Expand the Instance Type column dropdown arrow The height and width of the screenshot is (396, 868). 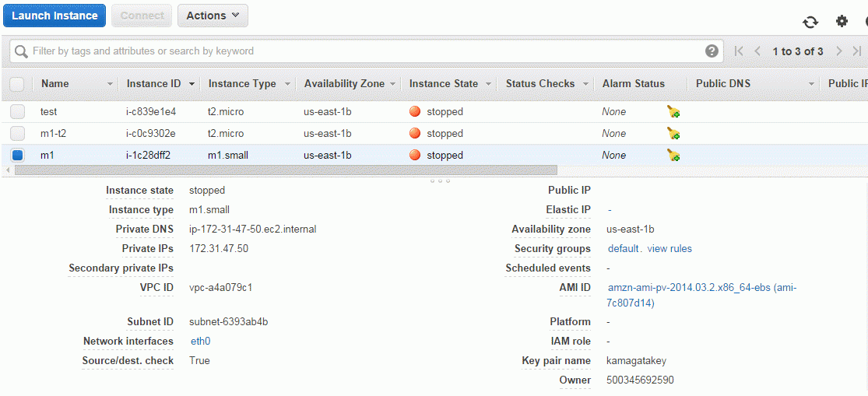(x=287, y=84)
